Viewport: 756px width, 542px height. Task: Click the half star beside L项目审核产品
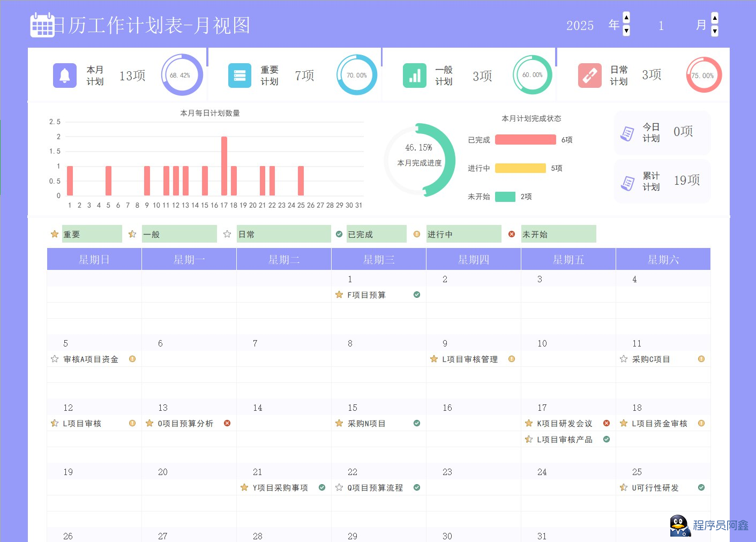[x=529, y=439]
